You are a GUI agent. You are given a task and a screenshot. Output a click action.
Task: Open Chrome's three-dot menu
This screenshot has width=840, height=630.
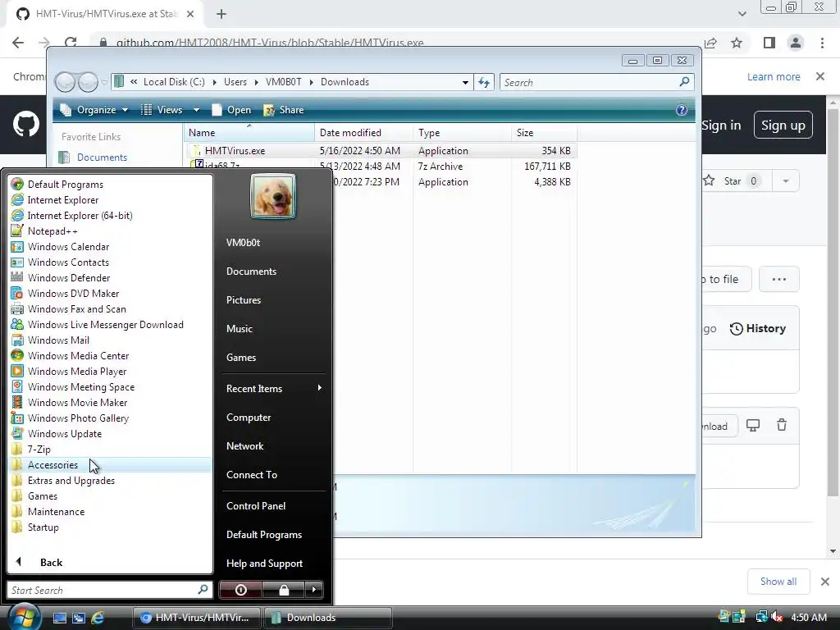pos(822,43)
